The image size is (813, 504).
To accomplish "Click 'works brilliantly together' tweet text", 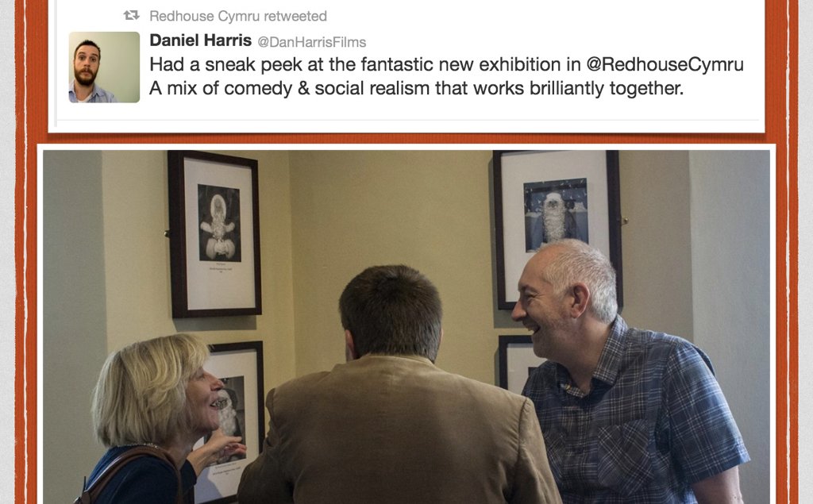I will click(578, 88).
